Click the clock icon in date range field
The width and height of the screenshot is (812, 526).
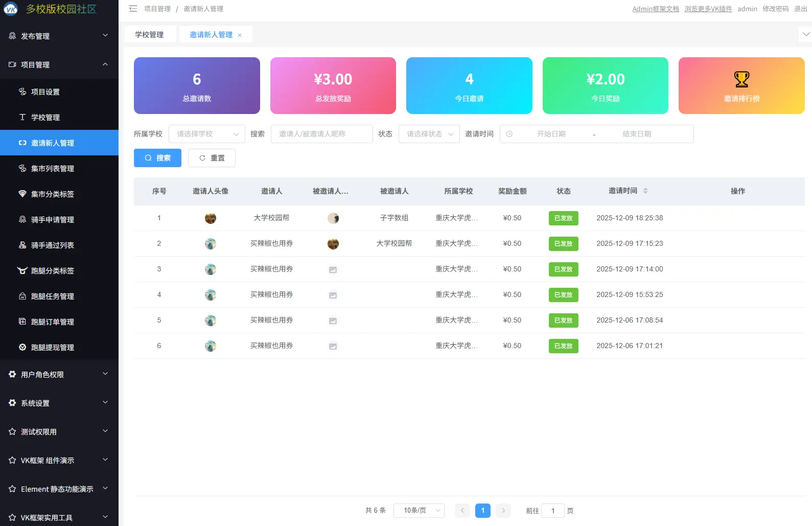[509, 134]
